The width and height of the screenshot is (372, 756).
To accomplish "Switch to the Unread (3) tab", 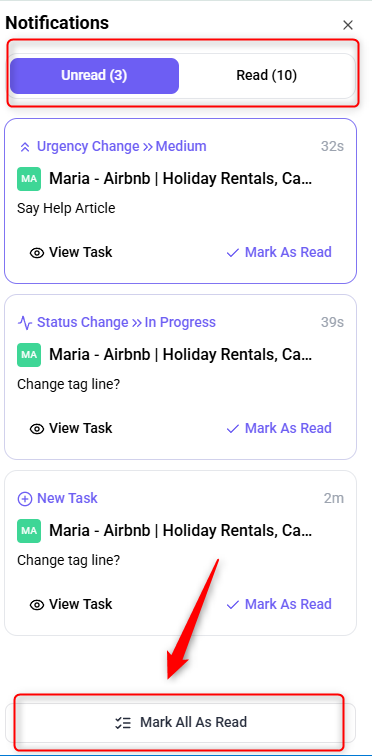I will click(94, 76).
